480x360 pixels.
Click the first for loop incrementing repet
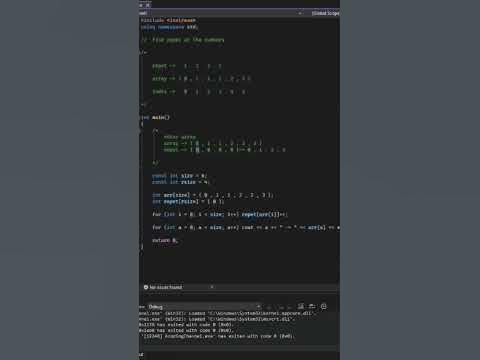pyautogui.click(x=220, y=214)
